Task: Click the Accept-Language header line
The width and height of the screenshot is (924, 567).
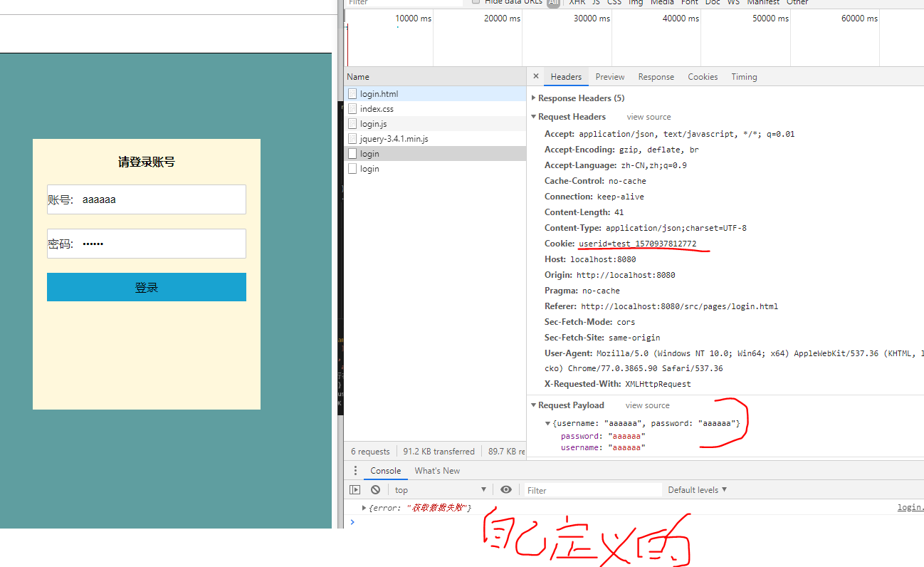Action: coord(616,165)
